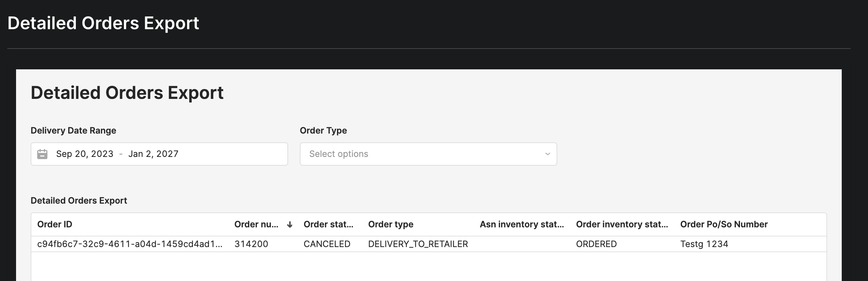The height and width of the screenshot is (281, 868).
Task: Click the CANCELED status cell
Action: 327,244
